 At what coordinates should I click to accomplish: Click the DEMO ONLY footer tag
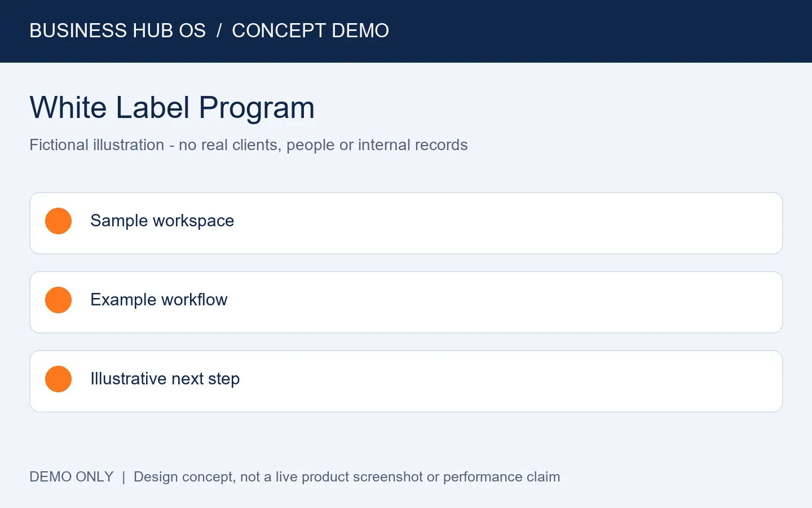[x=72, y=476]
